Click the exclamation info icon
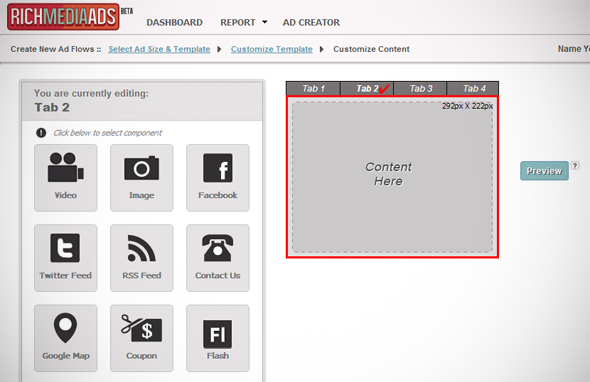The image size is (590, 382). (x=41, y=132)
